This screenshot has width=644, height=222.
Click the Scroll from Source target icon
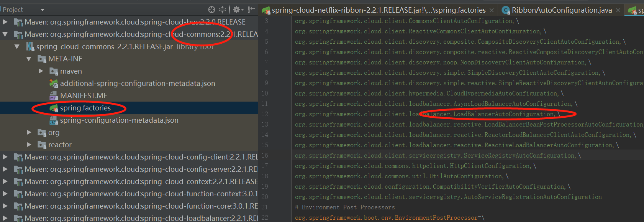coord(211,10)
